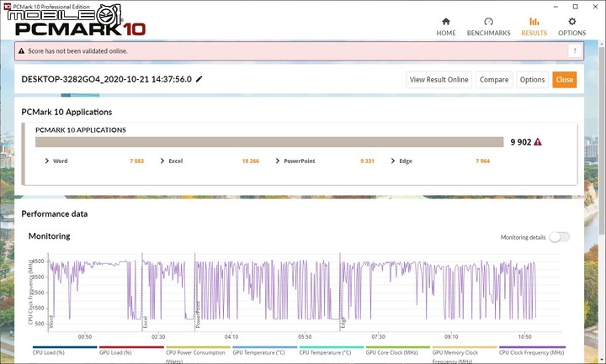This screenshot has height=364, width=606.
Task: Toggle CPU Power Consumption legend swatch
Action: coord(198,347)
